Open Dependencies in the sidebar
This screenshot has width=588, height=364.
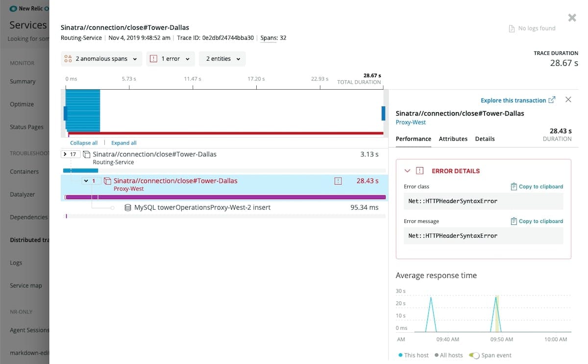[29, 217]
